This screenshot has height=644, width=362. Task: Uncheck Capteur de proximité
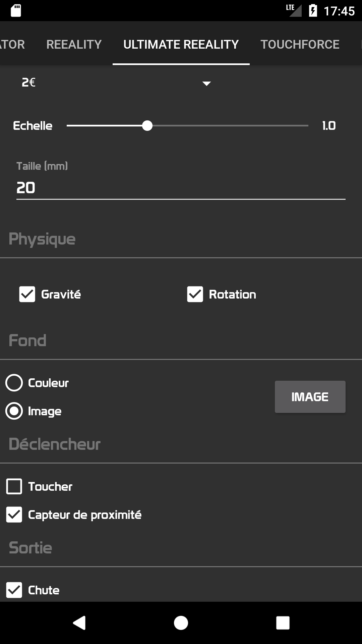14,515
